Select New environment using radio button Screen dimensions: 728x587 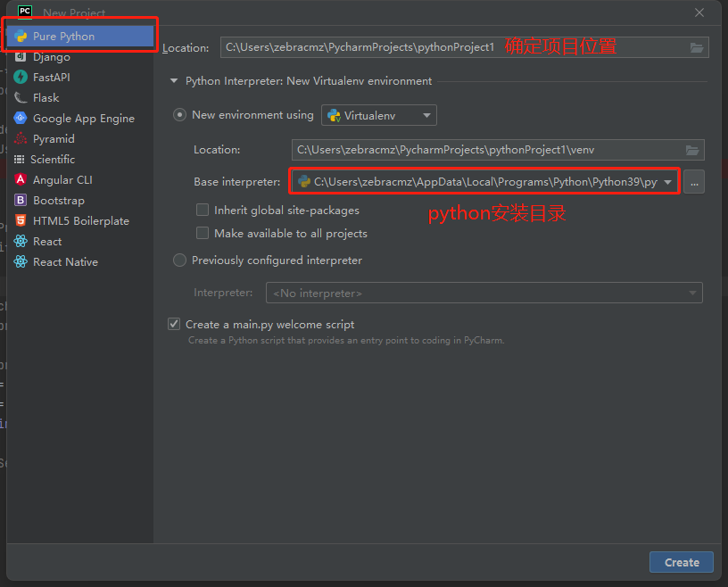tap(179, 115)
